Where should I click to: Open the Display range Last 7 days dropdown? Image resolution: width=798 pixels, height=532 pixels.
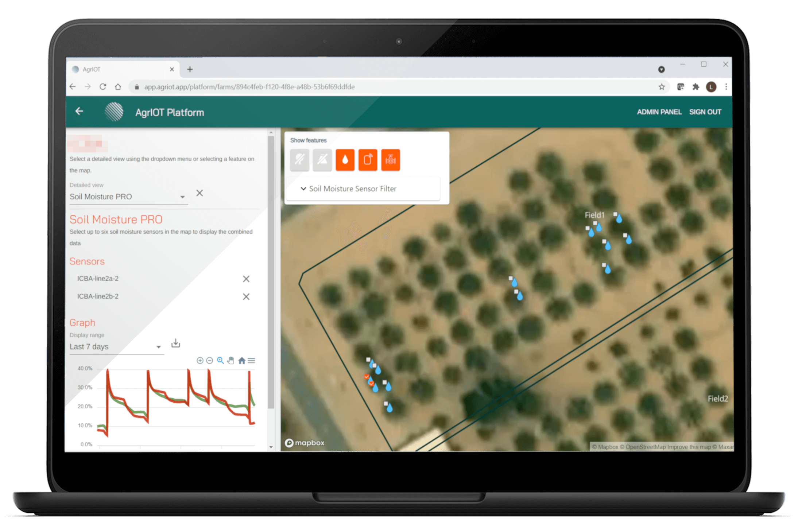116,347
